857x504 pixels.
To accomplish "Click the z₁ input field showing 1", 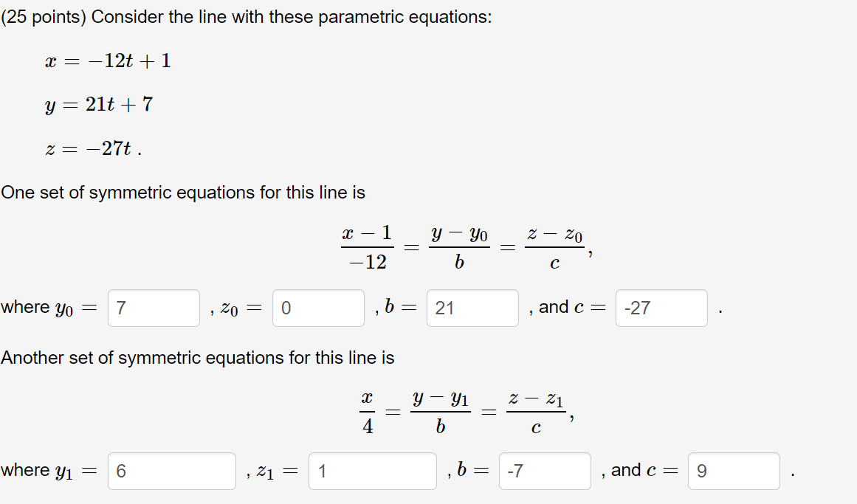I will coord(372,471).
